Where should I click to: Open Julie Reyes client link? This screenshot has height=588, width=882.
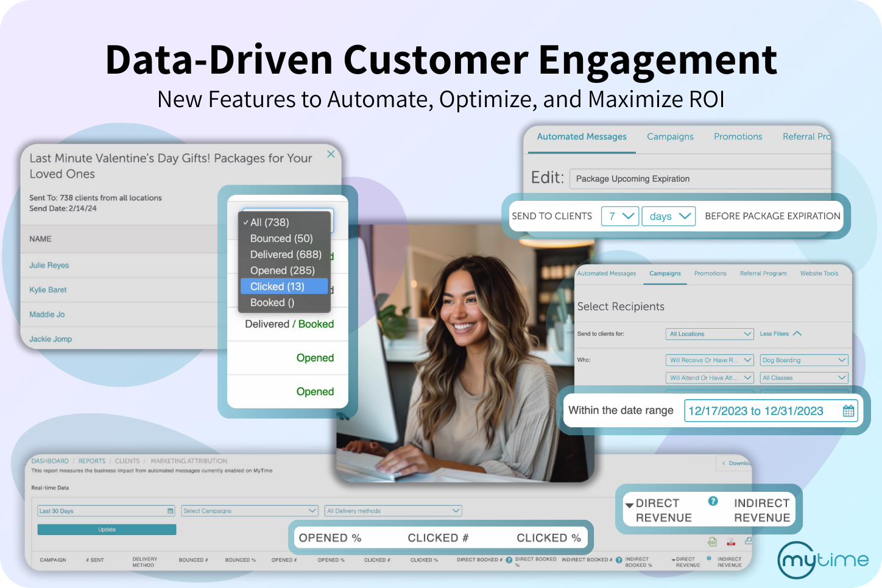(49, 265)
